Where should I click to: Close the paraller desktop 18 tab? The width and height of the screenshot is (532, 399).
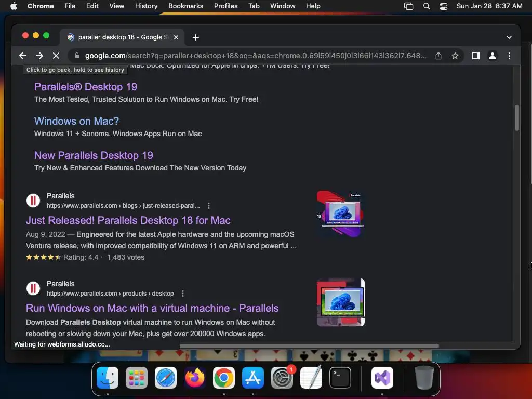click(176, 37)
